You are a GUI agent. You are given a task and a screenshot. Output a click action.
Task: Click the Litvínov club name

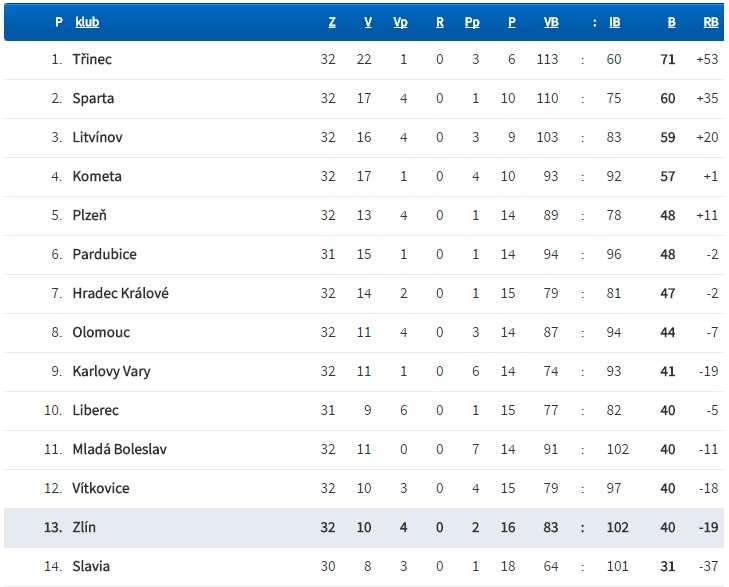click(97, 138)
